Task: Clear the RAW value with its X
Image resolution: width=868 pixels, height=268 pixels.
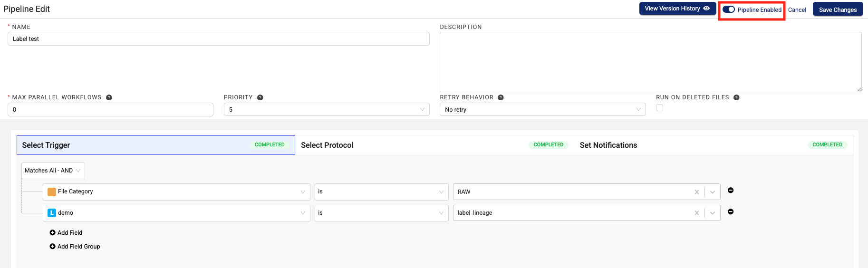Action: (697, 192)
